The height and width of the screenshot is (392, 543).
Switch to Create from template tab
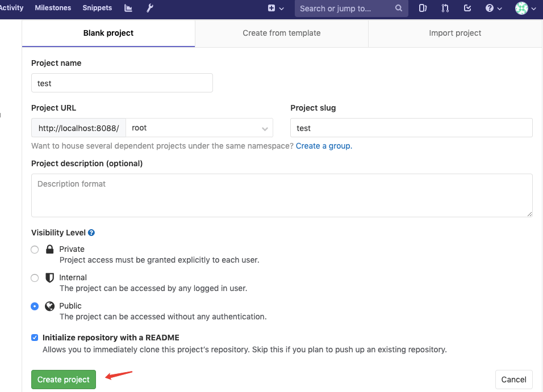(281, 33)
